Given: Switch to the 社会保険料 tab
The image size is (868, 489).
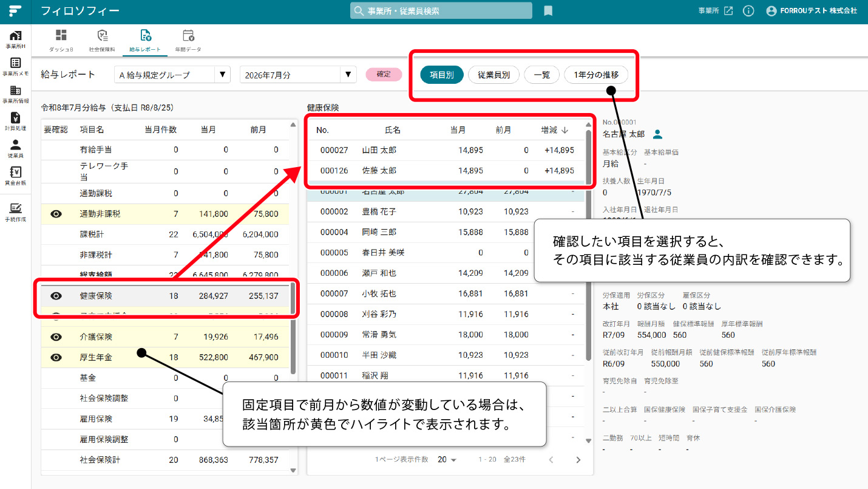Looking at the screenshot, I should [102, 40].
